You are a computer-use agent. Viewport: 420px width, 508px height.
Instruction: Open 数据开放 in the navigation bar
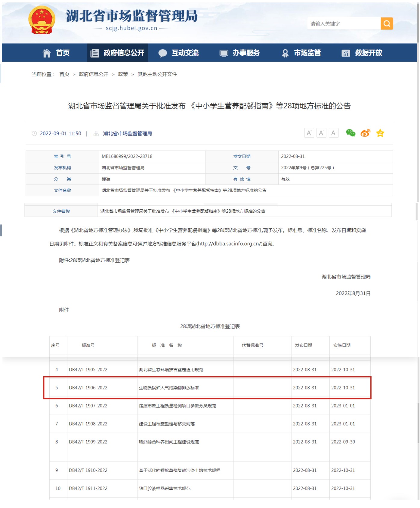[362, 53]
